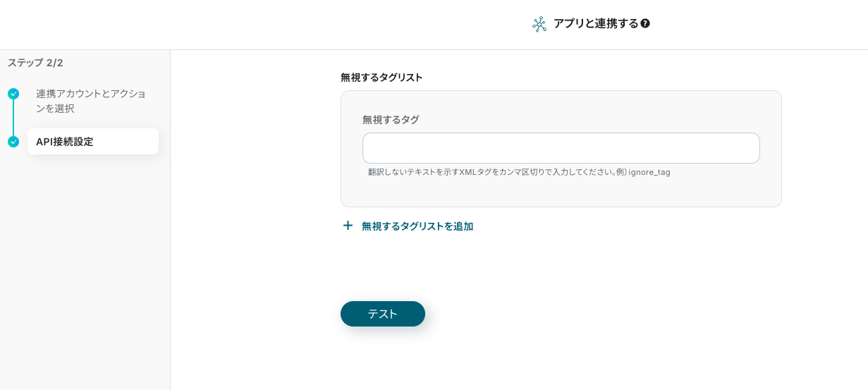Focus the 無視するタグ input field
Image resolution: width=868 pixels, height=390 pixels.
[561, 148]
